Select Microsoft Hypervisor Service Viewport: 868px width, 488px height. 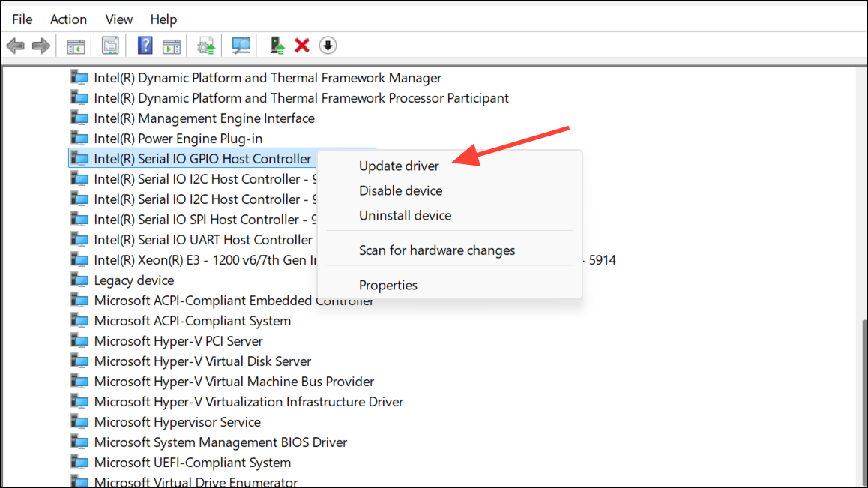(177, 422)
